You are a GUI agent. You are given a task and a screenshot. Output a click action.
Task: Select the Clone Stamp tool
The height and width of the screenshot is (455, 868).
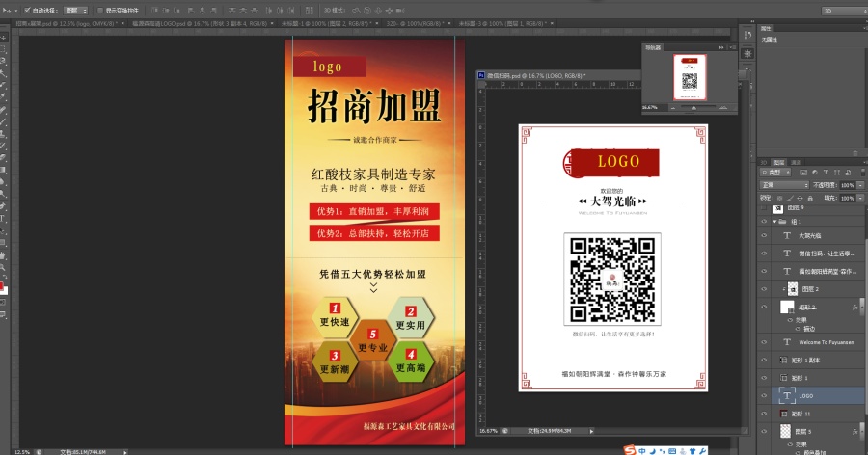(x=3, y=134)
